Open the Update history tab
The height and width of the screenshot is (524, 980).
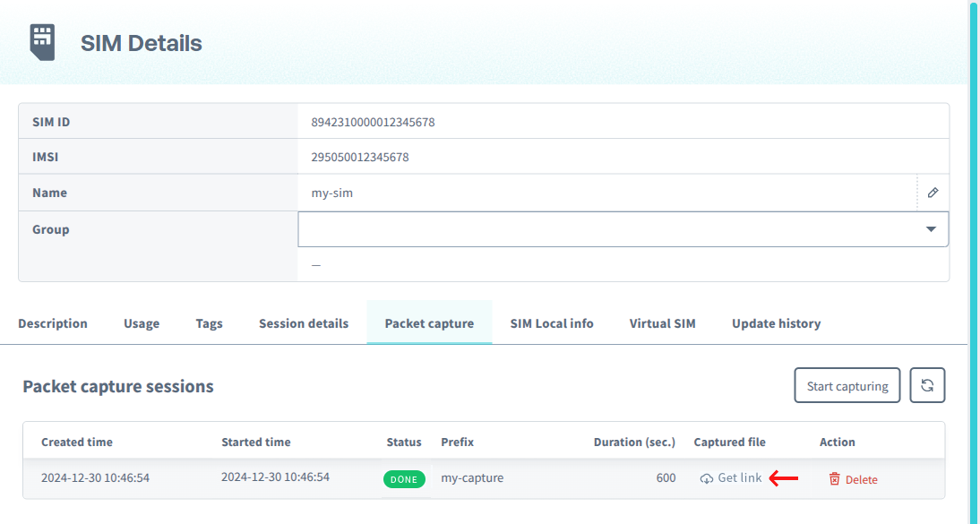click(776, 323)
